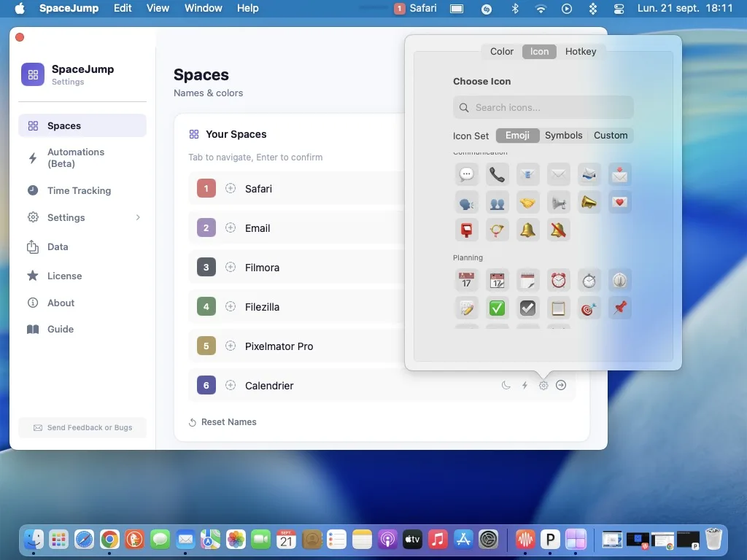Open the Apple menu
The height and width of the screenshot is (560, 747).
coord(20,8)
